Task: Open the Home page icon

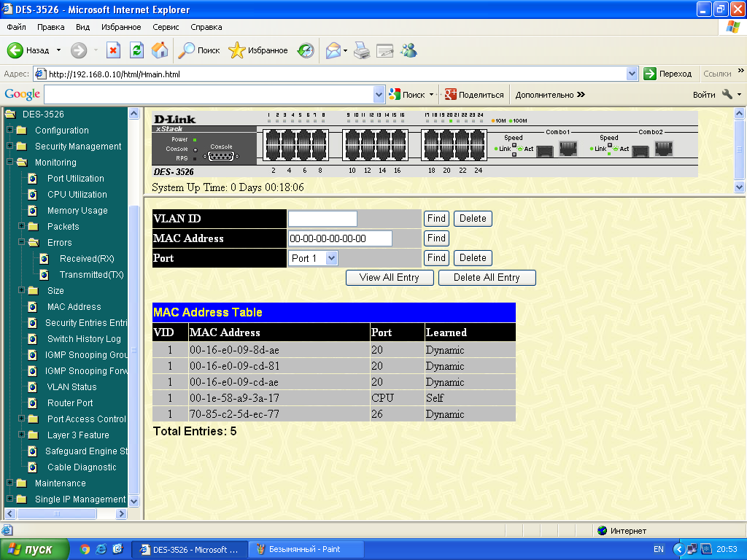Action: 160,50
